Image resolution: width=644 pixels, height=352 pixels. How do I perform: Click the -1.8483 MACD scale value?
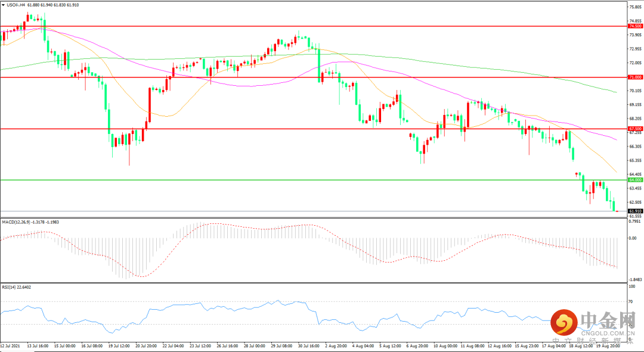pyautogui.click(x=635, y=280)
